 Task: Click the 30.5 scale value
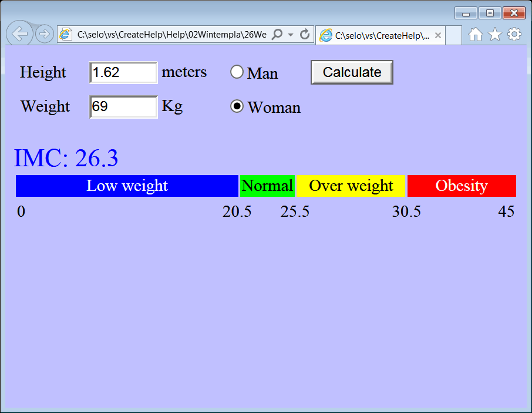coord(406,211)
